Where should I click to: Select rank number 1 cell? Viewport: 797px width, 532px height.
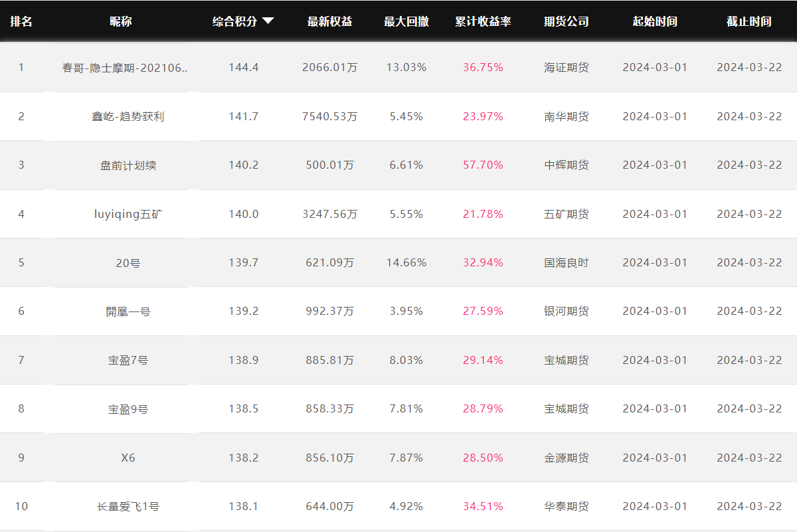[21, 68]
